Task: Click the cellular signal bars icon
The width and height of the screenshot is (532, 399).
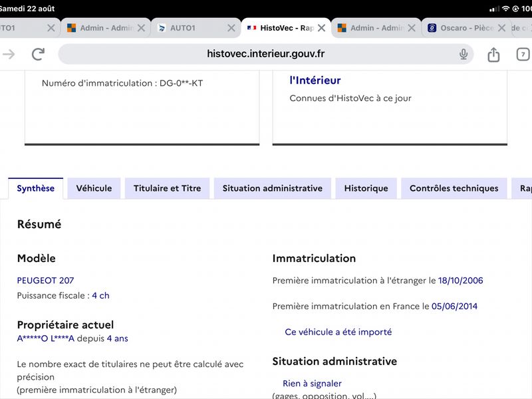Action: (494, 9)
